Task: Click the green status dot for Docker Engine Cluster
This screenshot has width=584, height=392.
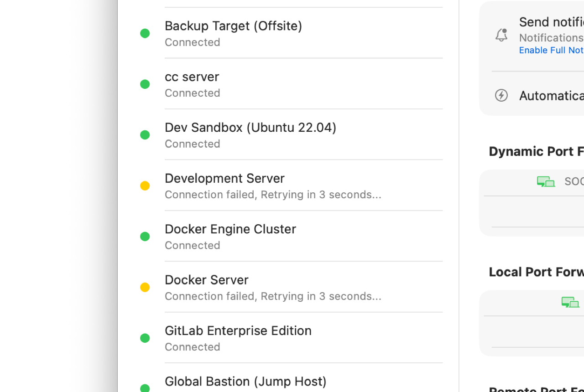Action: (145, 237)
